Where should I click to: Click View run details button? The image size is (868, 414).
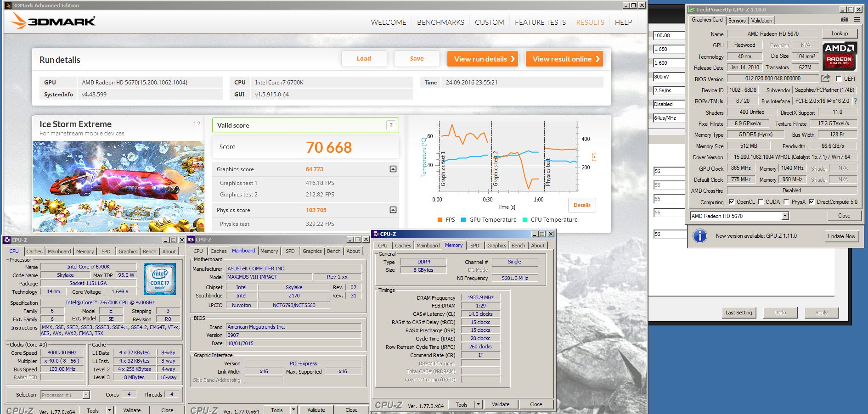[x=482, y=59]
